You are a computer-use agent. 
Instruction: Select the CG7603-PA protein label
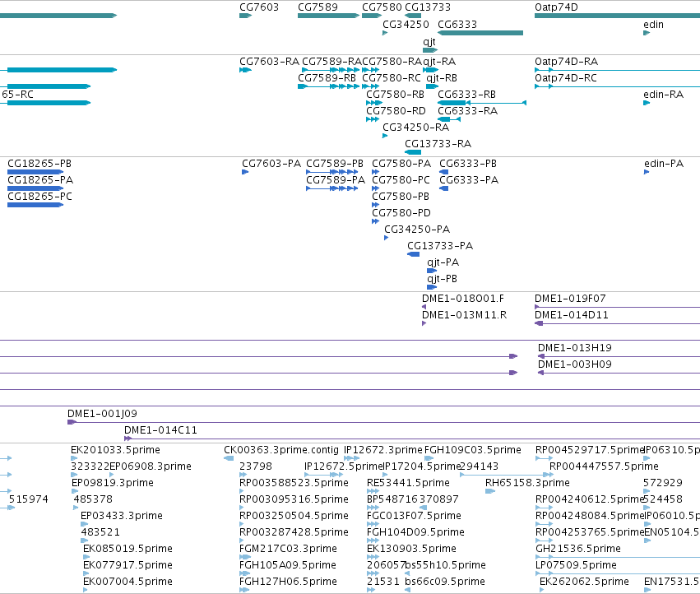point(271,164)
